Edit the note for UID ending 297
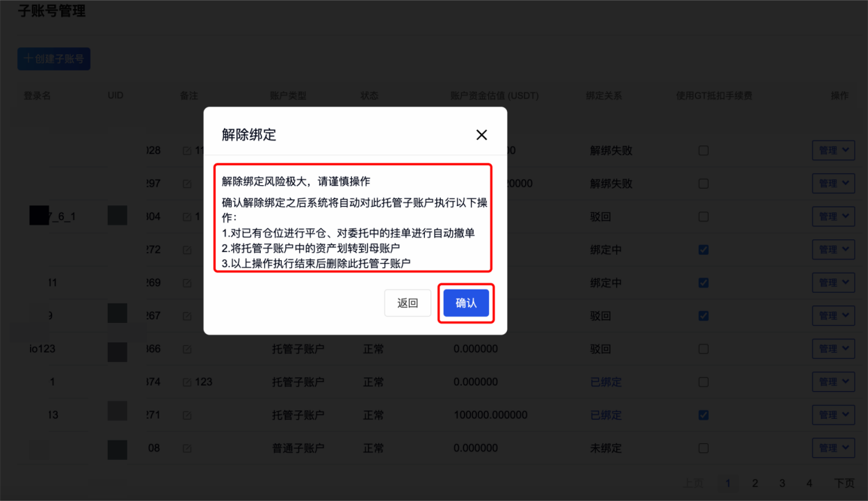The height and width of the screenshot is (501, 868). click(x=186, y=184)
